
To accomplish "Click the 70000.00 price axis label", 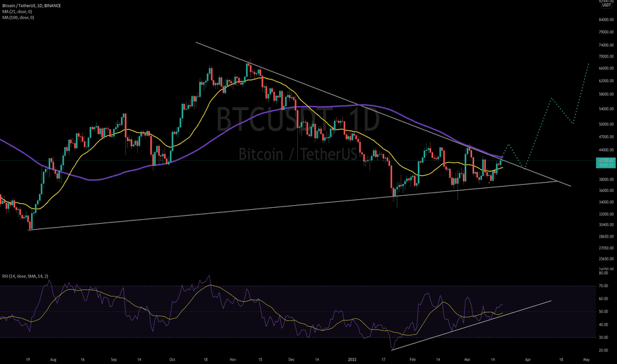I will (x=606, y=56).
